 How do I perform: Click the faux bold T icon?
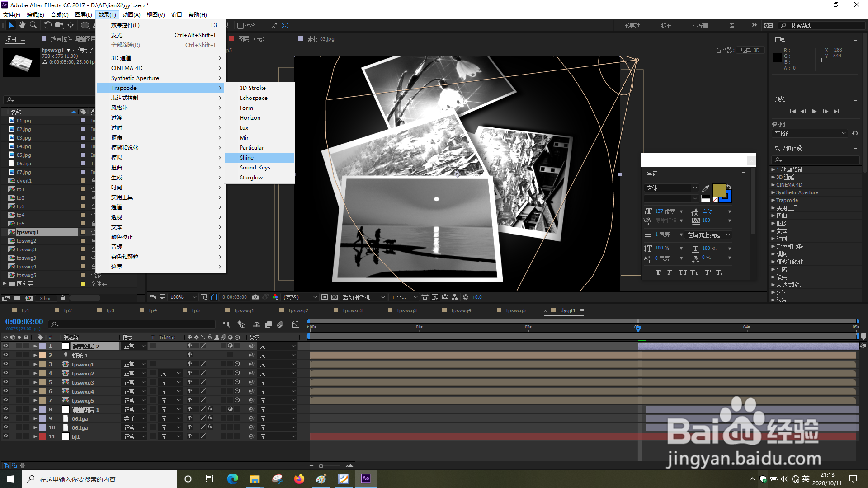click(x=658, y=272)
